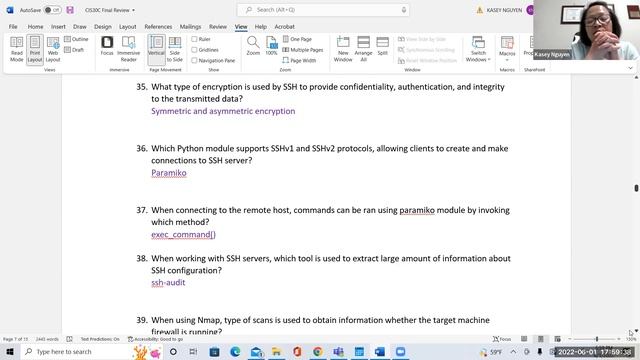Open the Windows Start menu
Screen dimensions: 640x360
point(10,351)
